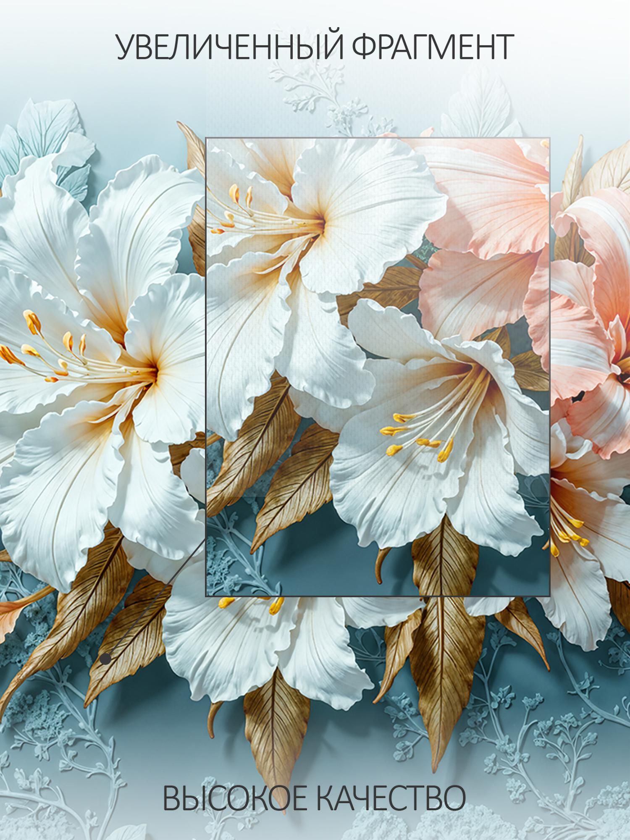This screenshot has height=840, width=630.
Task: Click the dark dot marker on golden leaf
Action: click(x=106, y=659)
